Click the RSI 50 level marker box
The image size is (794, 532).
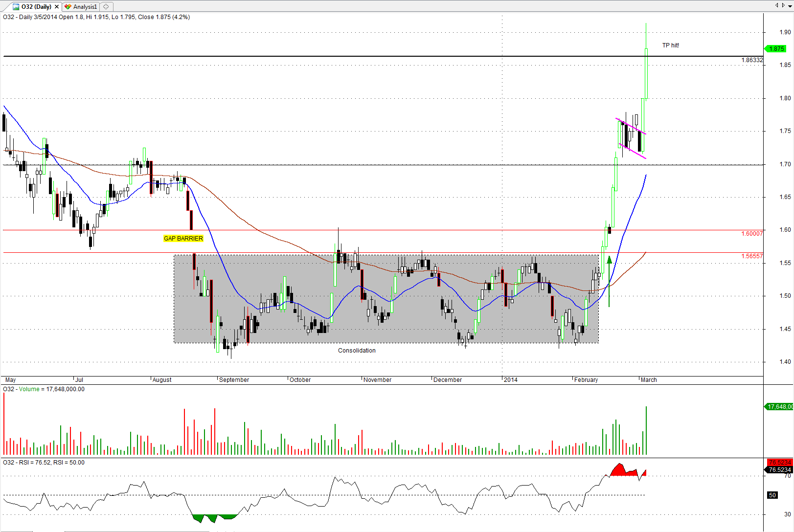pyautogui.click(x=772, y=495)
